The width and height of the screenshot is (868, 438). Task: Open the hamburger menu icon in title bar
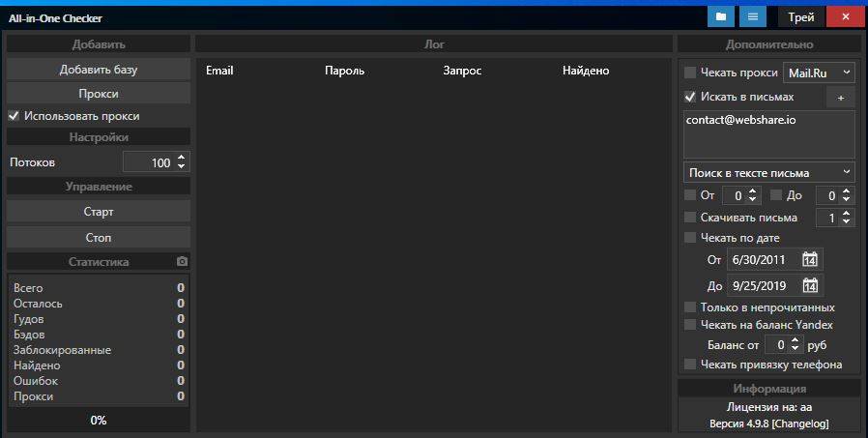click(753, 17)
